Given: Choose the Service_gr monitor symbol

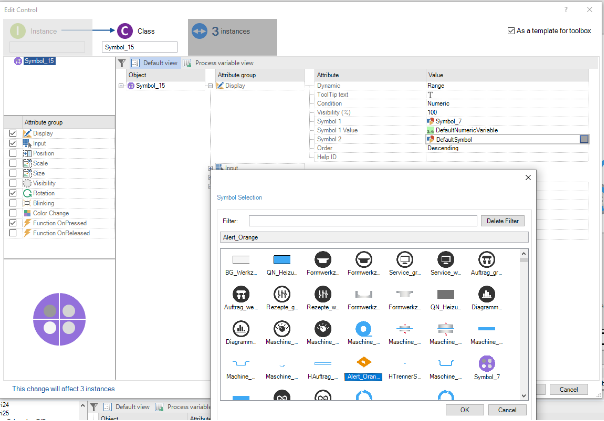Looking at the screenshot, I should [405, 264].
